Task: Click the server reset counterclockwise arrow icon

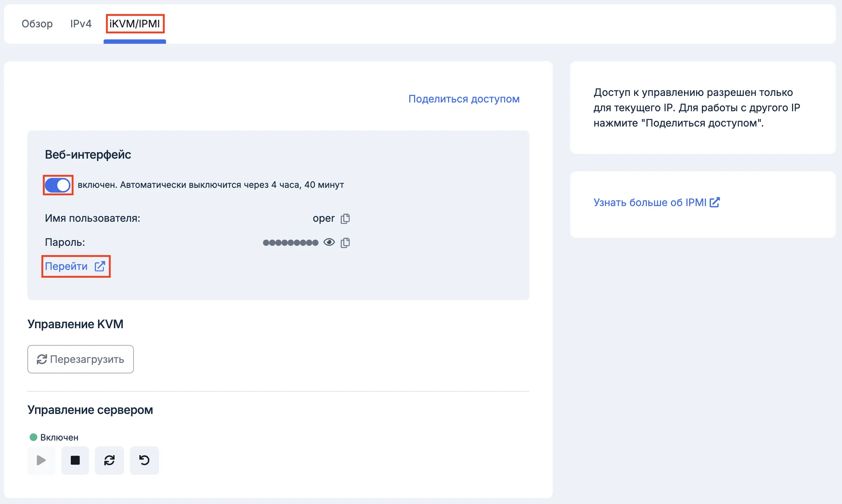Action: click(144, 460)
